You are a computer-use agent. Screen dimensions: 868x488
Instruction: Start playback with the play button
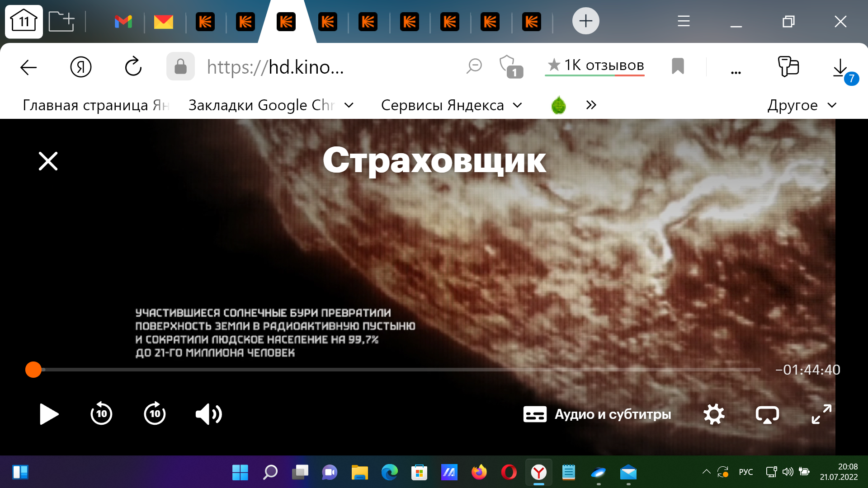[48, 414]
